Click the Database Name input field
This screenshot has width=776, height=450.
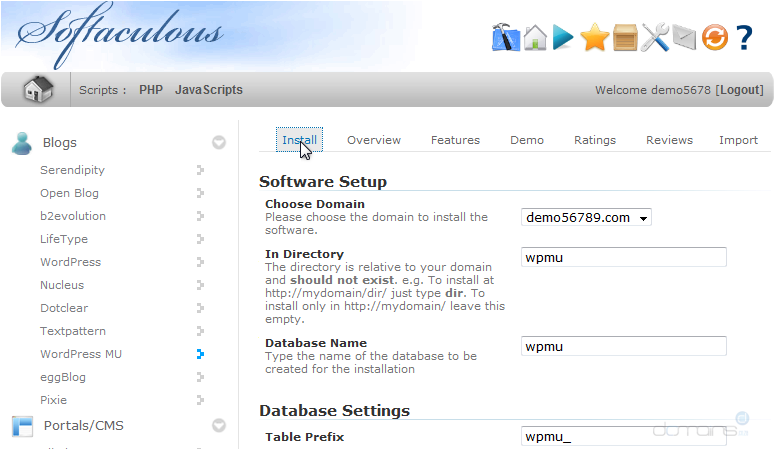click(x=624, y=346)
